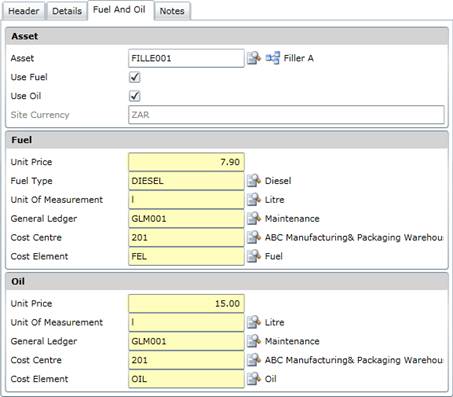Image resolution: width=453 pixels, height=397 pixels.
Task: Click the Asset section header
Action: [227, 36]
